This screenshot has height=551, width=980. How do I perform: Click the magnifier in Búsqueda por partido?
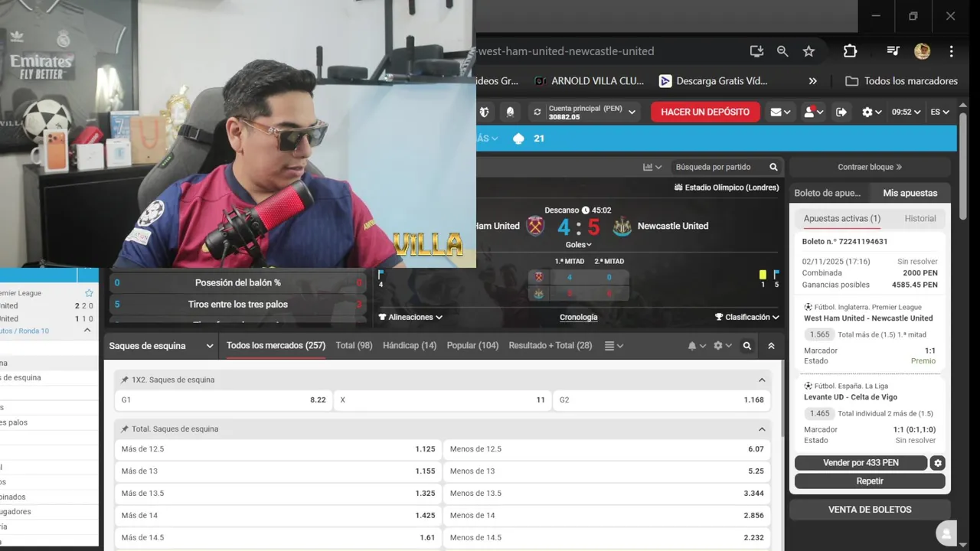click(x=773, y=167)
